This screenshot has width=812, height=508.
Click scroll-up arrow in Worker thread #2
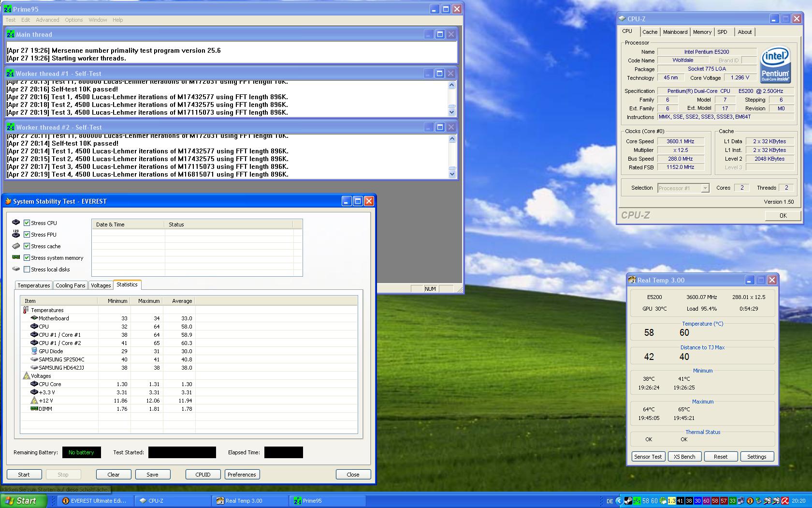click(x=452, y=139)
